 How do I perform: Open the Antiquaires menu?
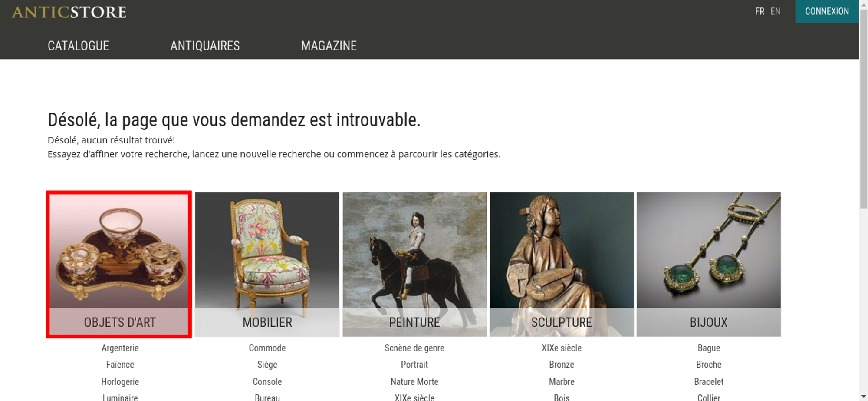[205, 46]
